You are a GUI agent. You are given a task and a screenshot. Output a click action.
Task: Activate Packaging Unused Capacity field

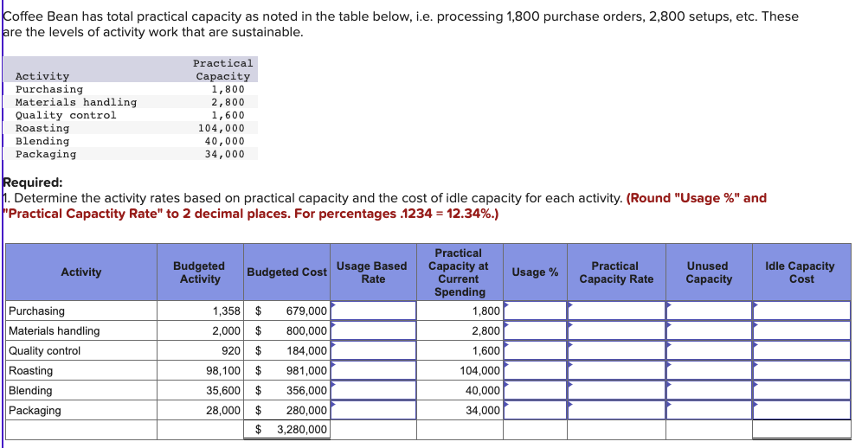point(709,411)
